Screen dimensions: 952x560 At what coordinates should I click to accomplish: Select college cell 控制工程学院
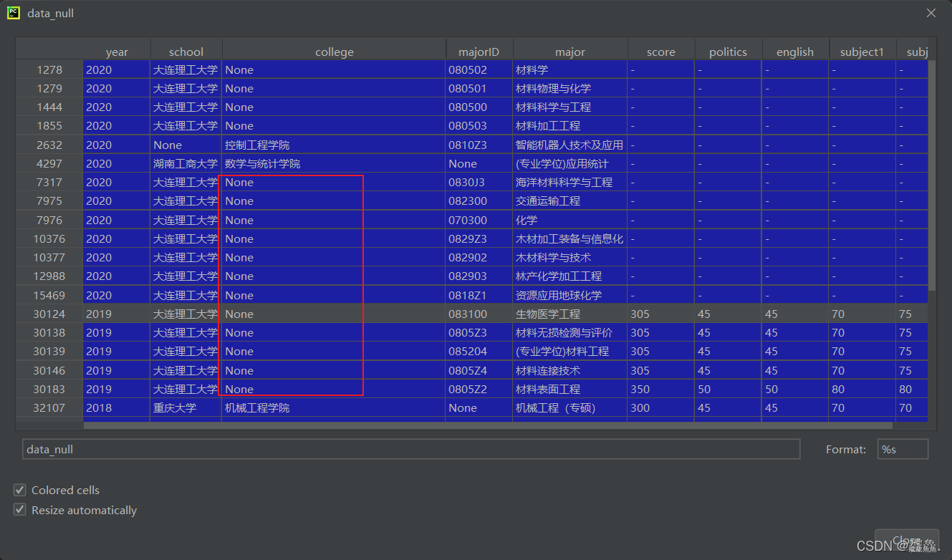pyautogui.click(x=334, y=145)
